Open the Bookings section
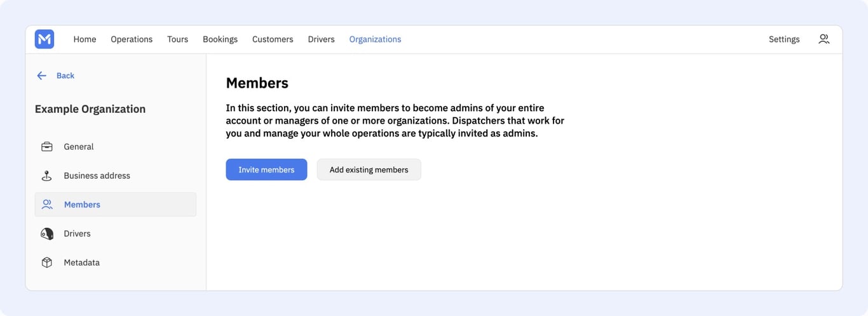This screenshot has height=316, width=868. tap(220, 39)
